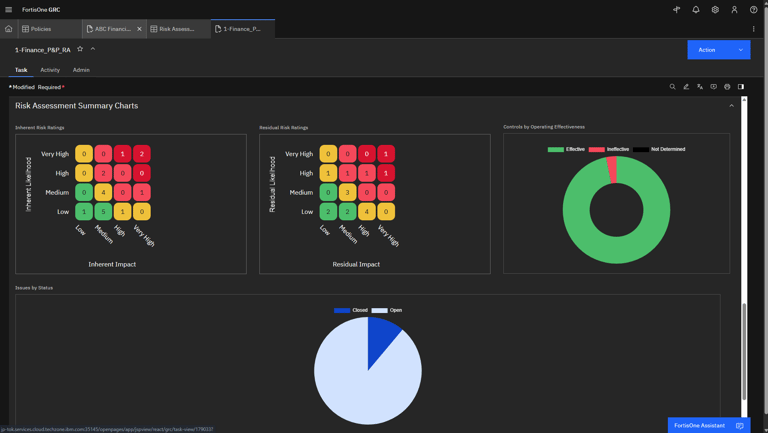Open the notifications bell
The width and height of the screenshot is (768, 433).
coord(696,9)
